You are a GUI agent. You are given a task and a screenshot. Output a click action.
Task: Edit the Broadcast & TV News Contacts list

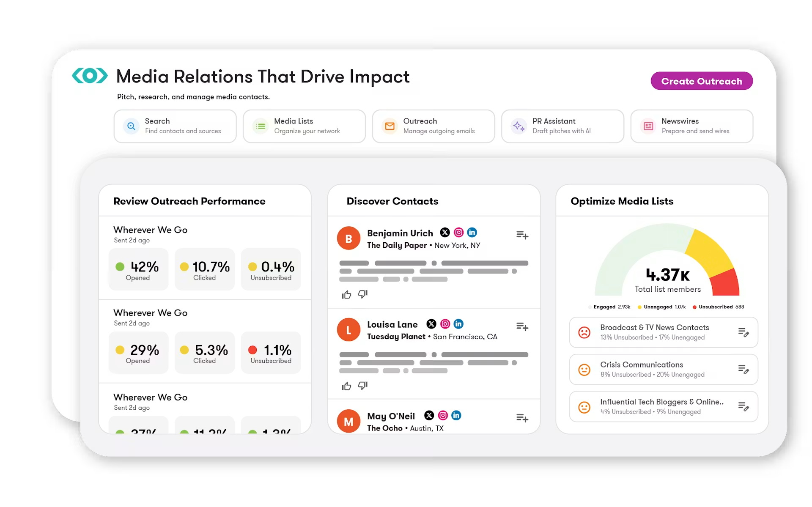click(743, 332)
